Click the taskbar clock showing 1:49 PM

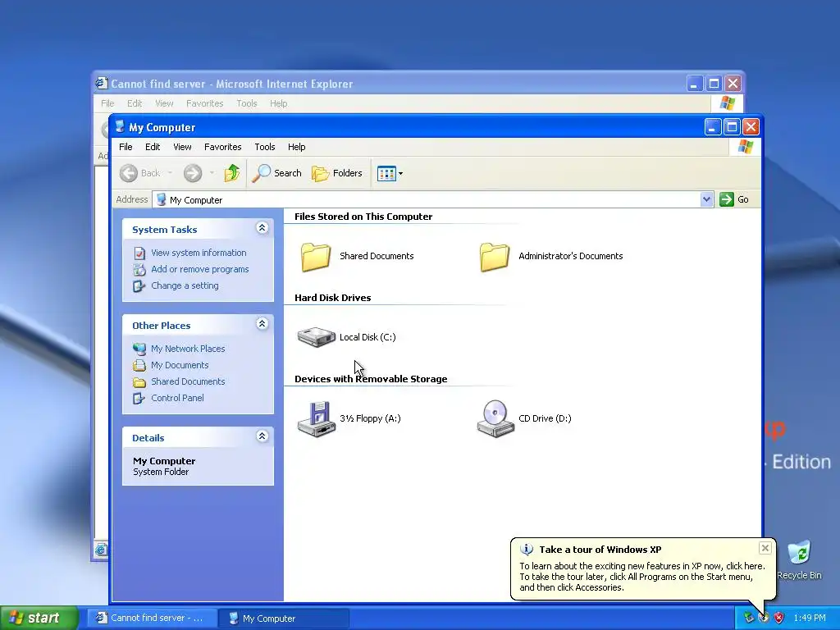point(810,618)
